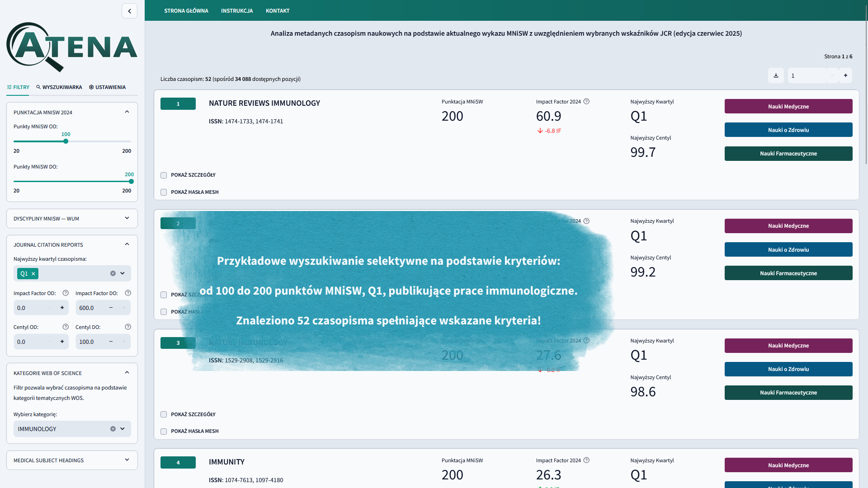Image resolution: width=868 pixels, height=488 pixels.
Task: Download results using the download icon
Action: [776, 75]
